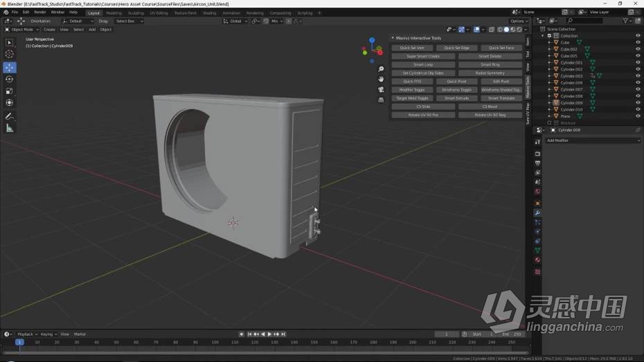The width and height of the screenshot is (644, 362).
Task: Click the Super Smart Create button
Action: pyautogui.click(x=423, y=56)
